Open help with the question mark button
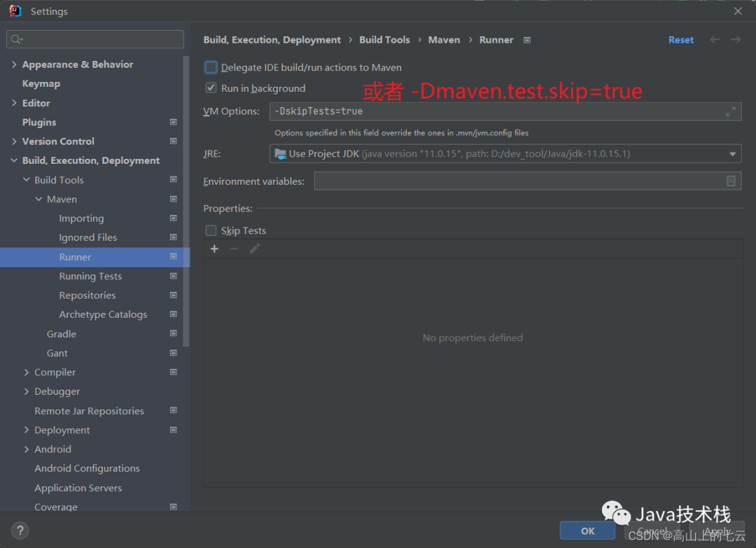Image resolution: width=756 pixels, height=548 pixels. [20, 531]
